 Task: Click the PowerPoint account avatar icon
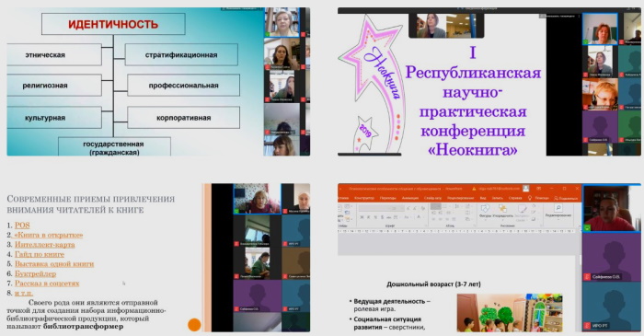(525, 189)
